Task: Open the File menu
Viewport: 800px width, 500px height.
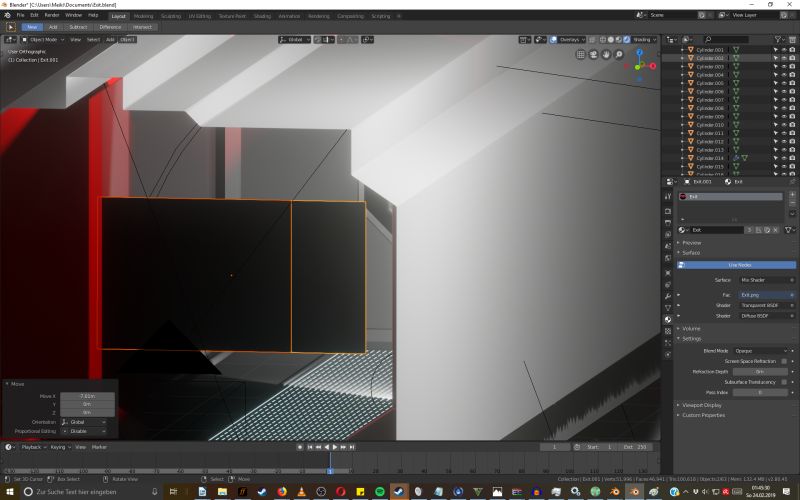Action: click(20, 15)
